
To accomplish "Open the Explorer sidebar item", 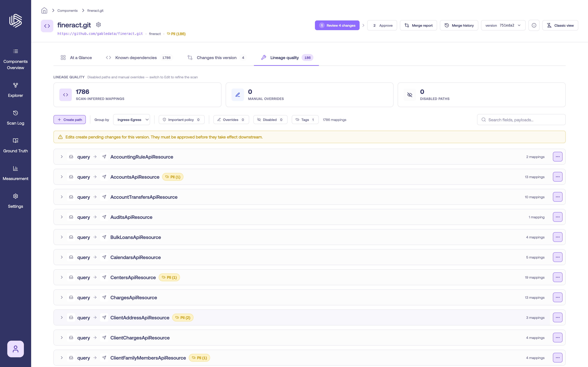I will [16, 90].
